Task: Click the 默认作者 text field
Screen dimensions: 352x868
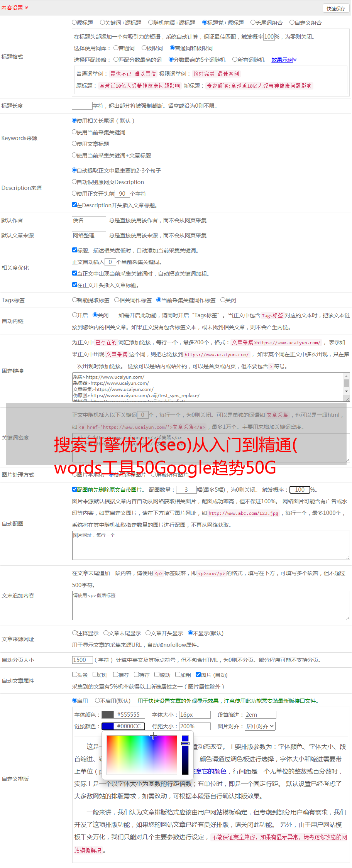Action: (89, 220)
